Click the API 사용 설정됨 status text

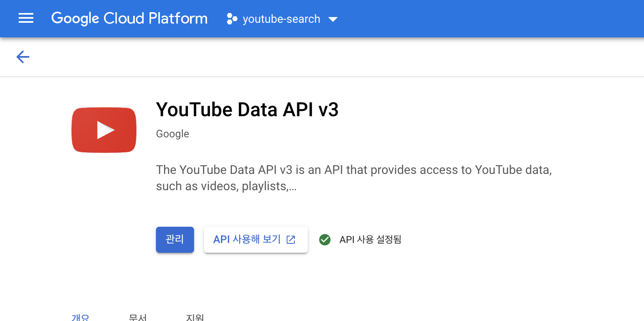(x=370, y=240)
